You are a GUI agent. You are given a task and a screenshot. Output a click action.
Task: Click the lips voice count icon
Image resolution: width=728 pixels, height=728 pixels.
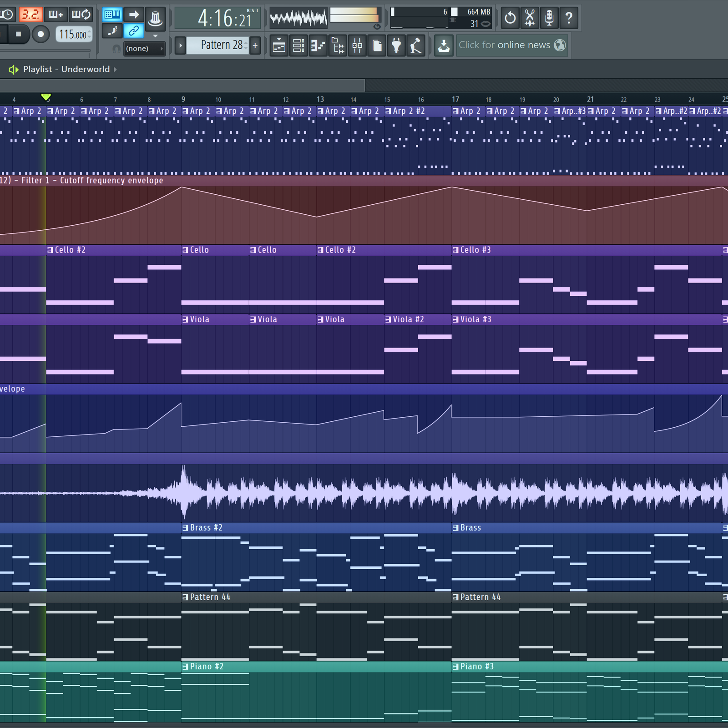click(x=486, y=24)
